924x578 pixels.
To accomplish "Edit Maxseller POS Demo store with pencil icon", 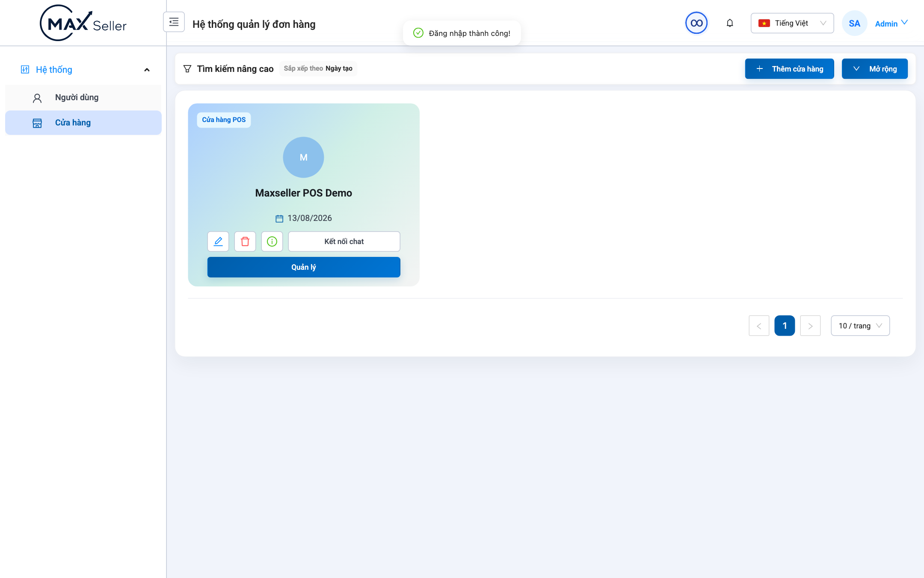I will pyautogui.click(x=218, y=241).
